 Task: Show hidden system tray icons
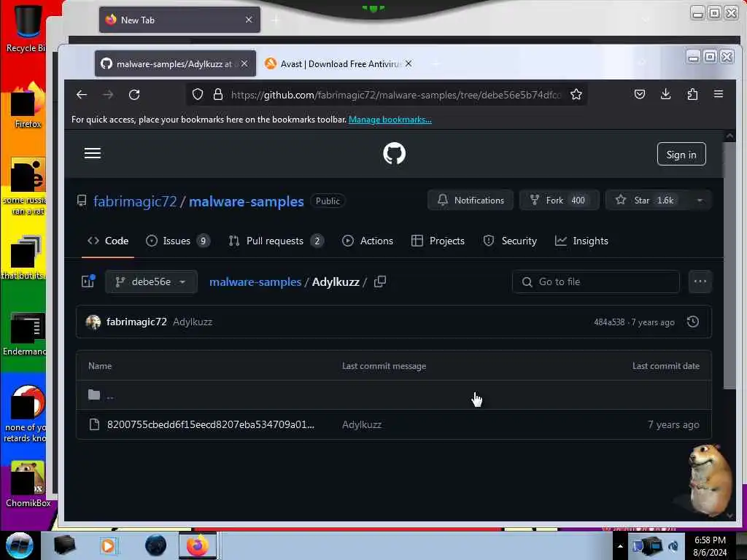(620, 546)
